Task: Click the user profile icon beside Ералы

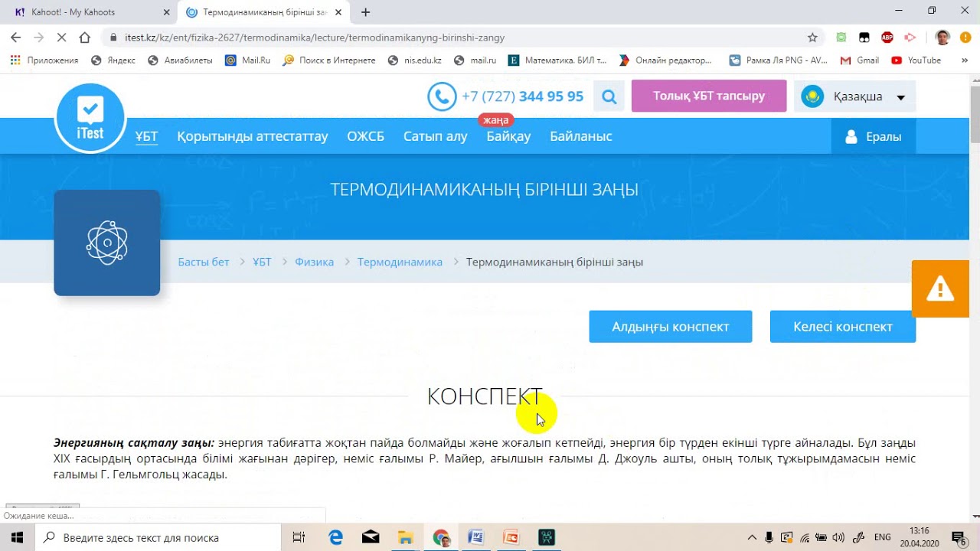Action: pos(851,137)
